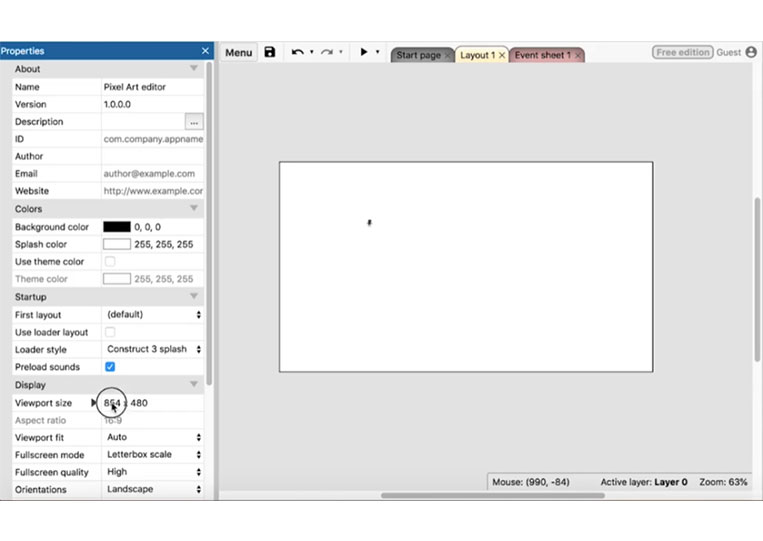Click the viewport height value 480
Viewport: 763px width, 541px height.
139,403
